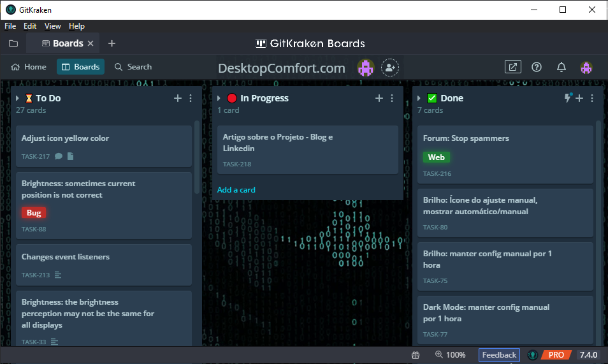Click the Add a card link

click(236, 190)
